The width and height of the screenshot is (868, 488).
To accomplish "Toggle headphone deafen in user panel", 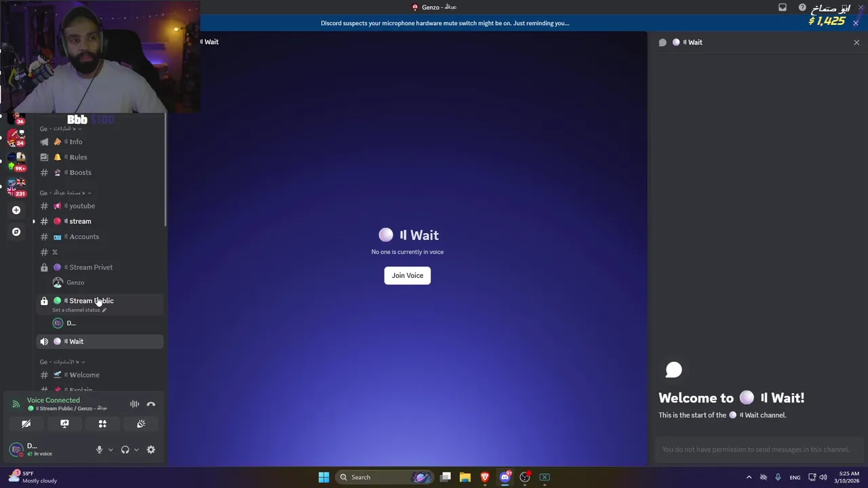I will (x=125, y=449).
